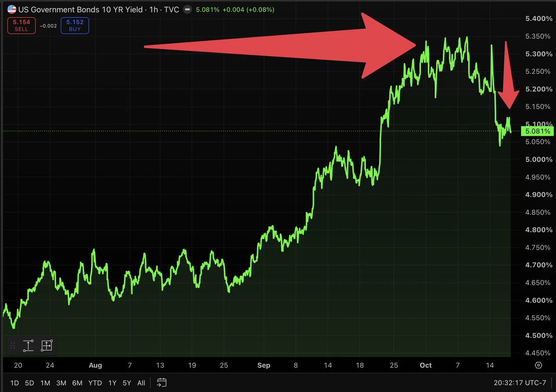
Task: Select the 1D time range
Action: 14,383
